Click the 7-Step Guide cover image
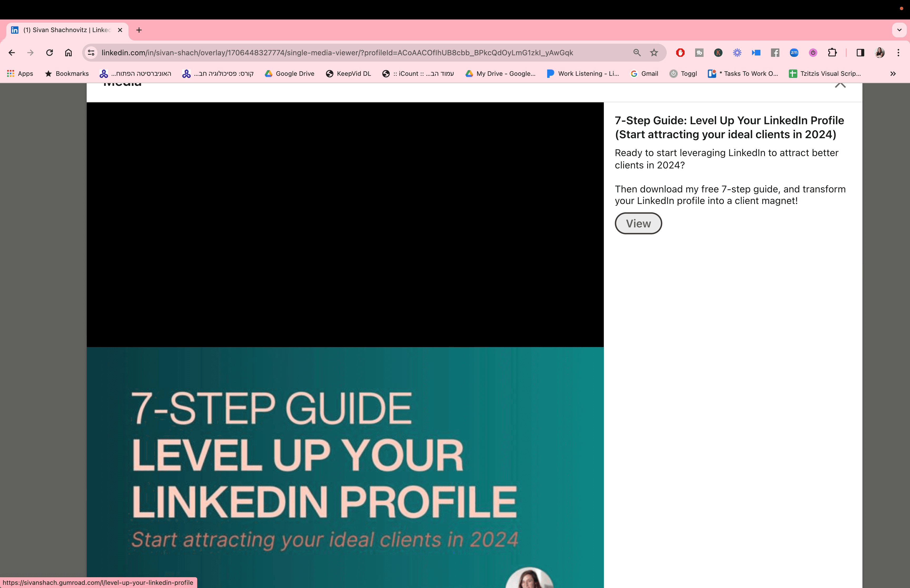Screen dimensions: 910x588 (x=345, y=467)
